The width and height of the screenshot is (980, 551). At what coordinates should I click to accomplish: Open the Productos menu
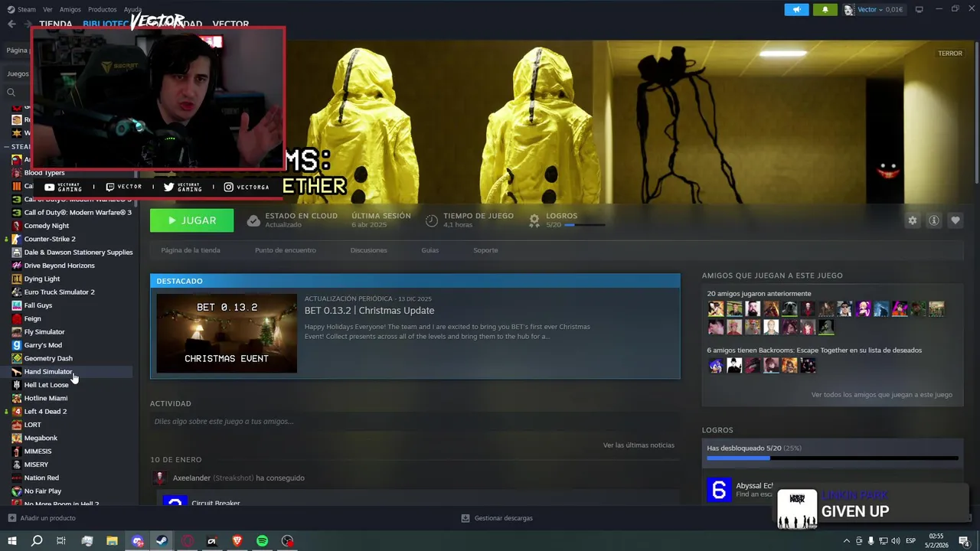tap(102, 10)
